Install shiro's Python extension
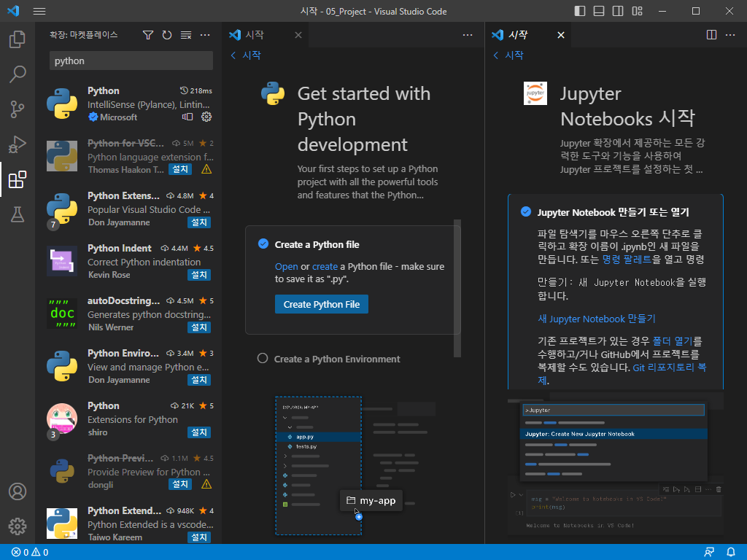Image resolution: width=747 pixels, height=560 pixels. point(199,432)
